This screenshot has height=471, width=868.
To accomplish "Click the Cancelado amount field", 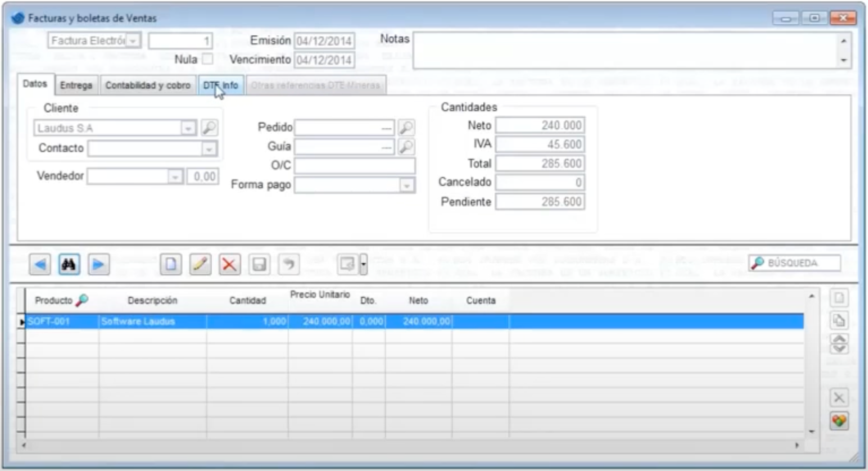I will tap(540, 182).
